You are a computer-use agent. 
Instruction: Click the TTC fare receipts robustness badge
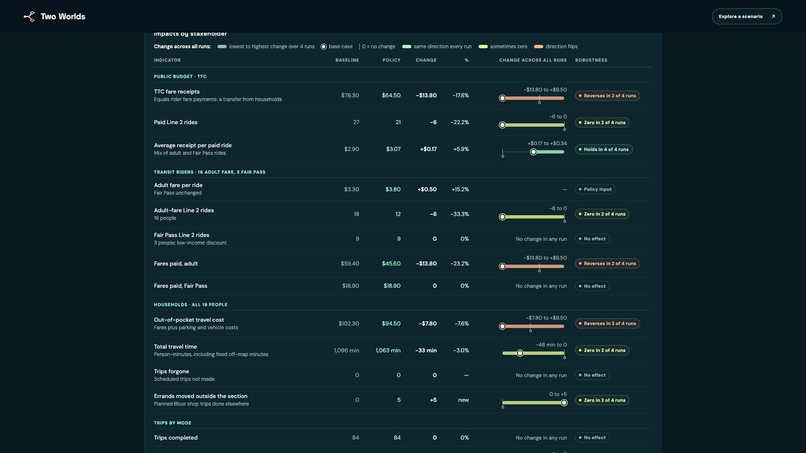[607, 96]
